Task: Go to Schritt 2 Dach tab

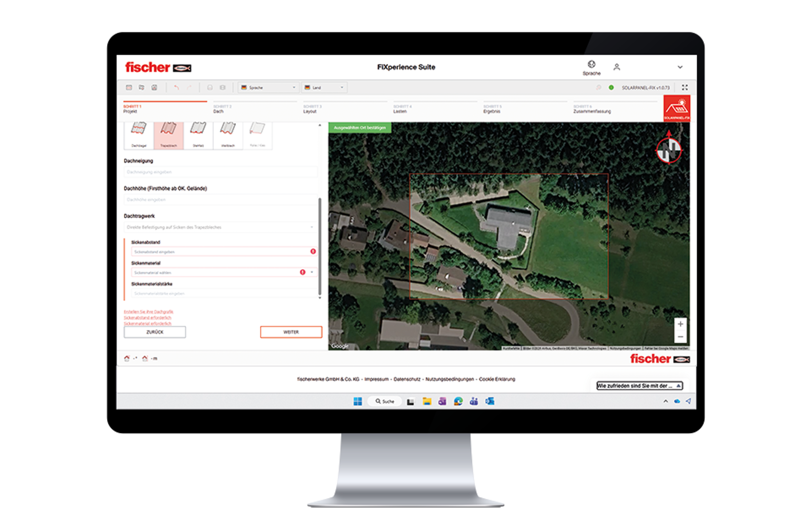Action: coord(255,108)
